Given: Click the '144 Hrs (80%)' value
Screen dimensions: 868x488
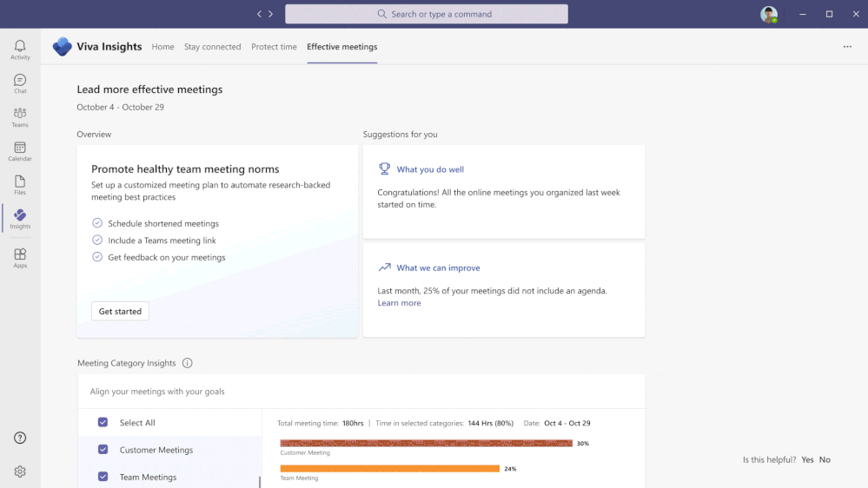Looking at the screenshot, I should (x=490, y=423).
